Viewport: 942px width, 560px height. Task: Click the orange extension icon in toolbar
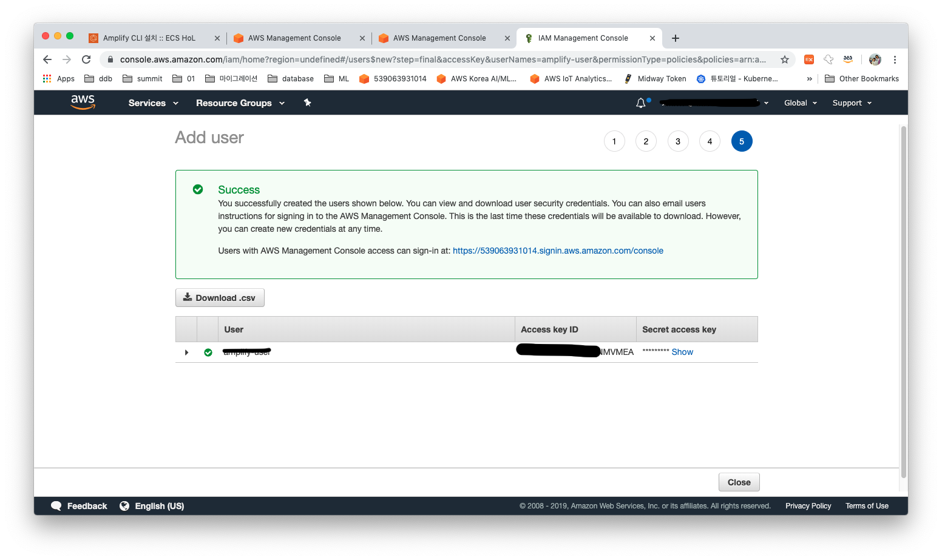click(x=809, y=59)
